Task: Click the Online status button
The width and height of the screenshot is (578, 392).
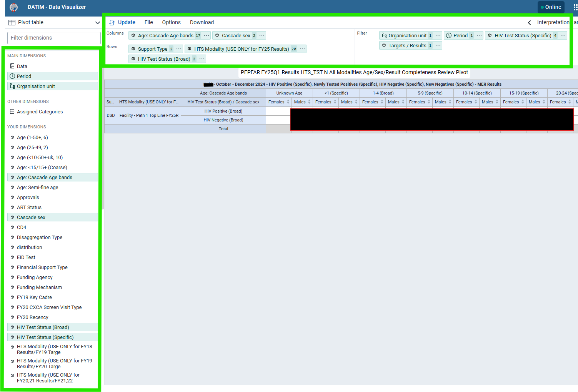Action: click(551, 7)
